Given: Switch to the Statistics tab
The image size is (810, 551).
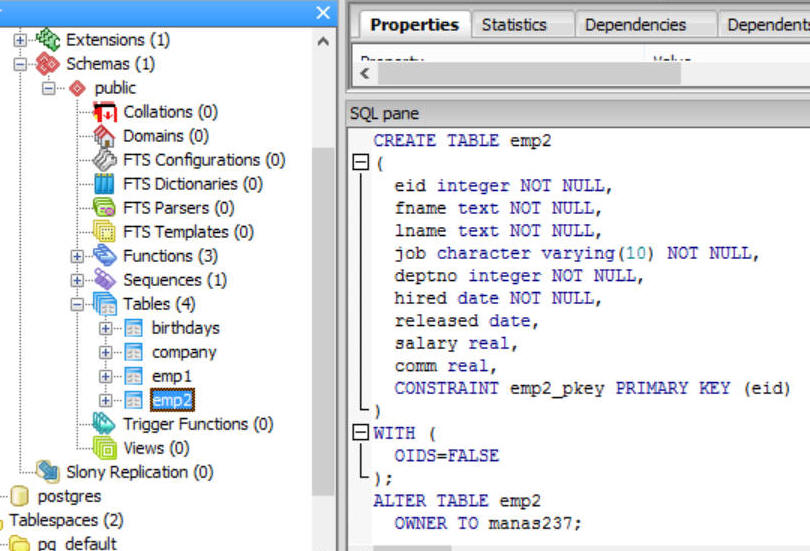Looking at the screenshot, I should [514, 25].
